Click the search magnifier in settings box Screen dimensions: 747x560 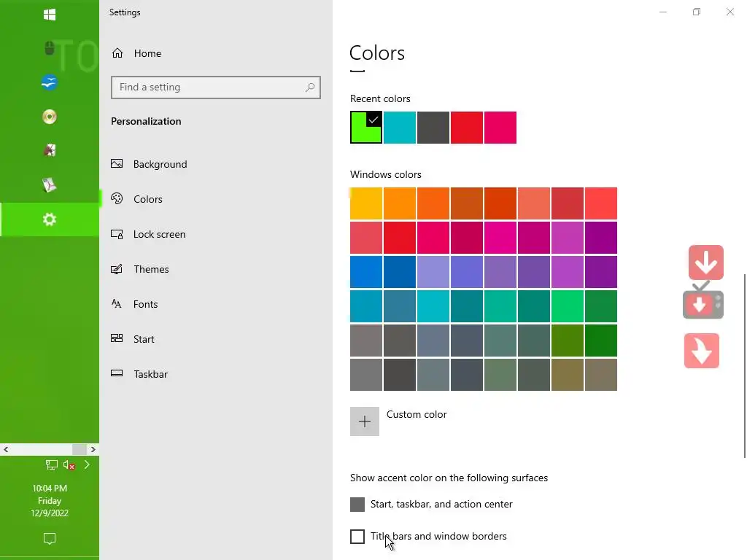pyautogui.click(x=310, y=87)
